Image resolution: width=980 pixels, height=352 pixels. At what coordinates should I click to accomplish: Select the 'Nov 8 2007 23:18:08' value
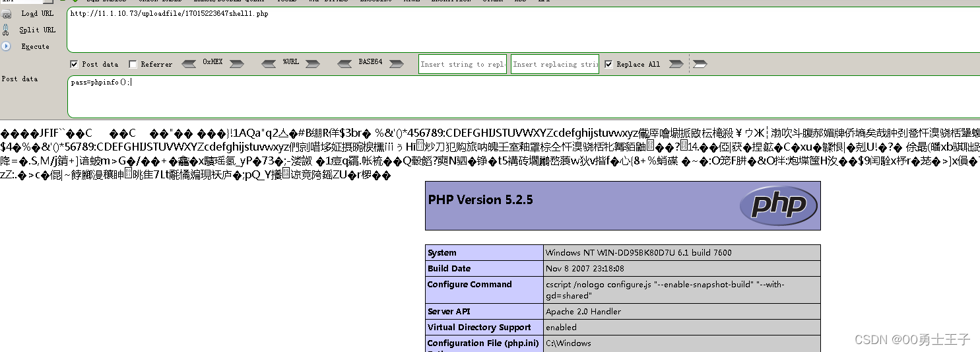coord(583,269)
